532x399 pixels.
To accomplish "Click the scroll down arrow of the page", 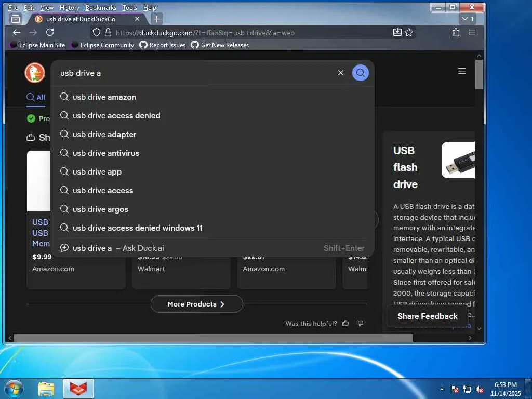I will 478,328.
